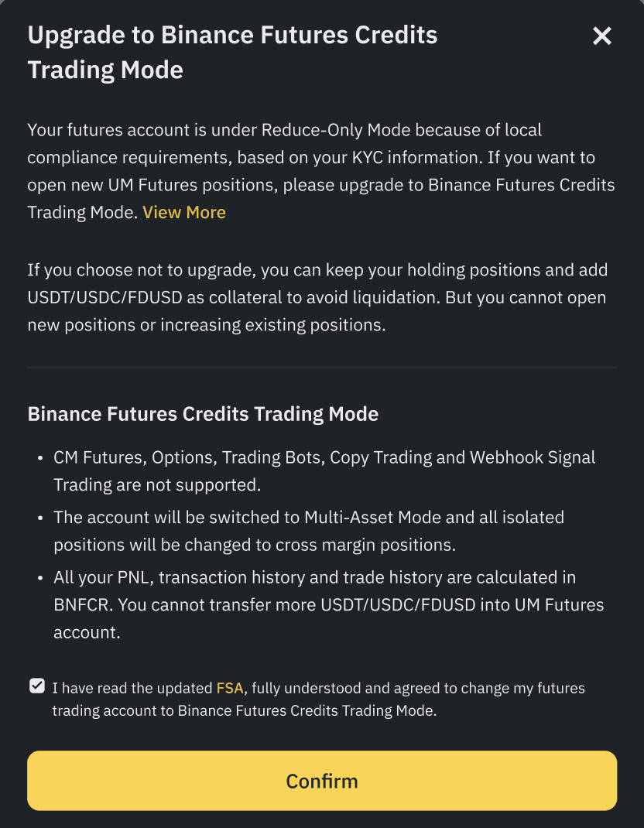Click the 'I have read the updated' agreement text
Viewport: 644px width, 828px height.
coord(133,688)
